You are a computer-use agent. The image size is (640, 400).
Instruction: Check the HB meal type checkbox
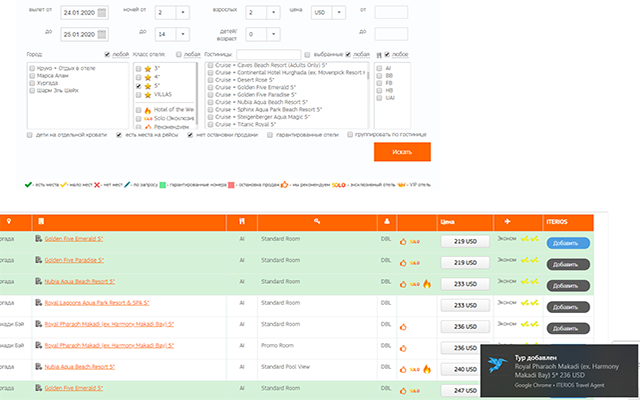click(x=379, y=91)
